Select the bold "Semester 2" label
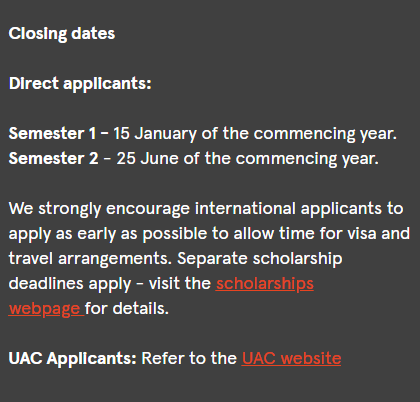This screenshot has height=402, width=420. (53, 159)
